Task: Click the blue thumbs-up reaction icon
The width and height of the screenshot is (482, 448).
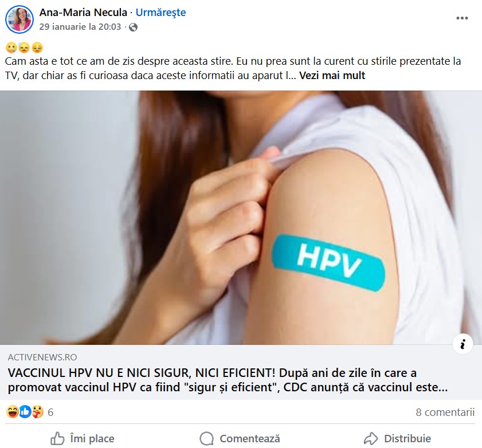Action: (25, 412)
